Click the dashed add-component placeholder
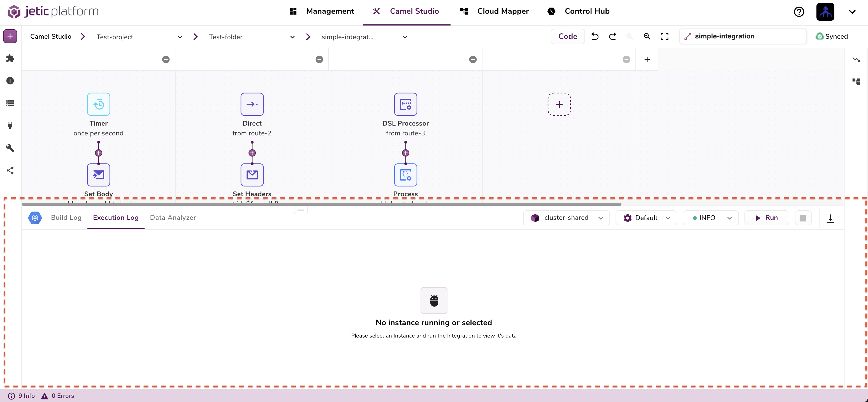Screen dimensions: 868x402 [x=559, y=104]
